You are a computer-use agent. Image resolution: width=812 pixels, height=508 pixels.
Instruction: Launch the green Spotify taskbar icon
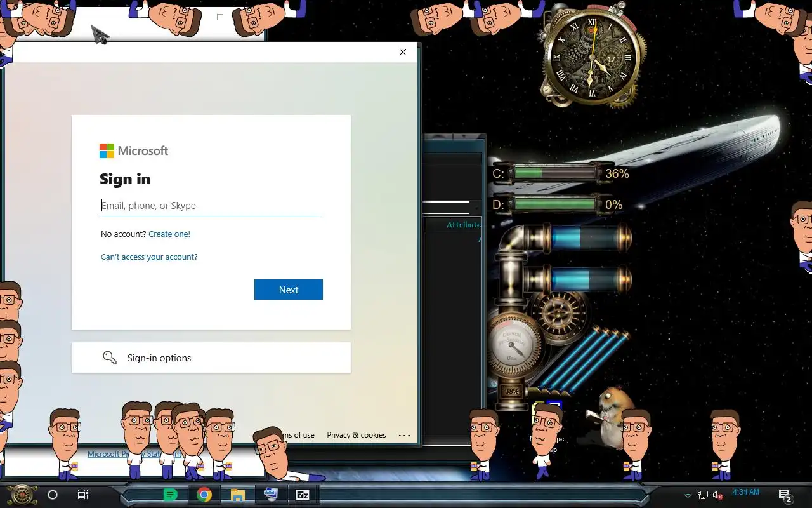tap(170, 495)
